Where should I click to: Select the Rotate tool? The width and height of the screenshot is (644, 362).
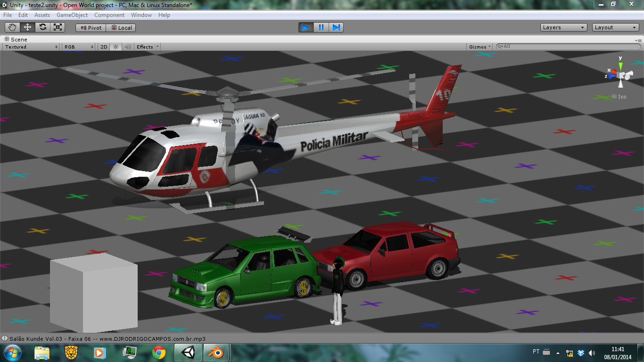pos(42,27)
